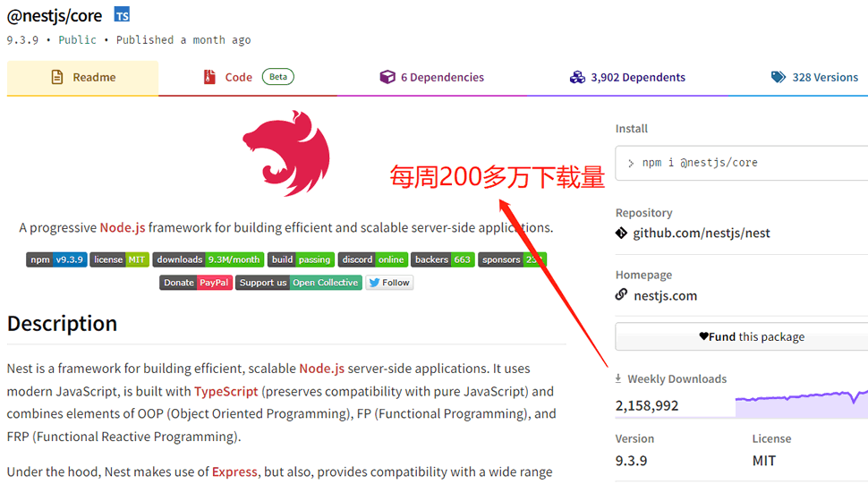Viewport: 868px width, 484px height.
Task: Click the Dependencies cube icon
Action: coord(387,77)
